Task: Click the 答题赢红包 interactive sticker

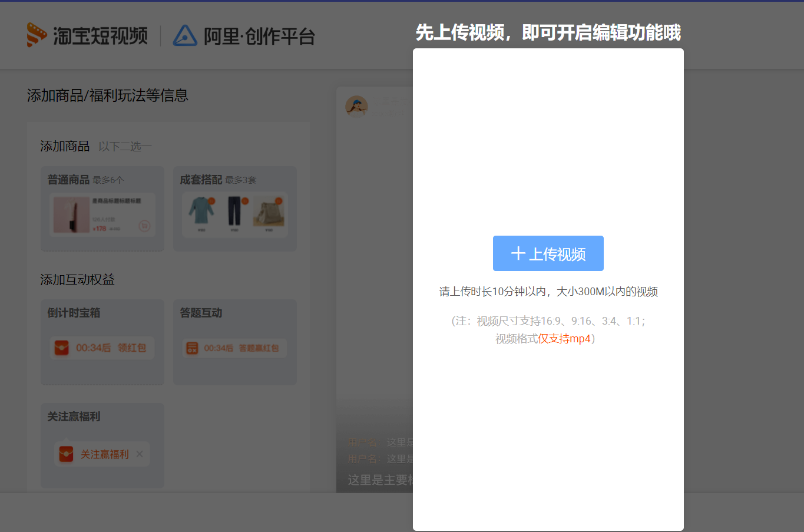Action: [x=235, y=348]
